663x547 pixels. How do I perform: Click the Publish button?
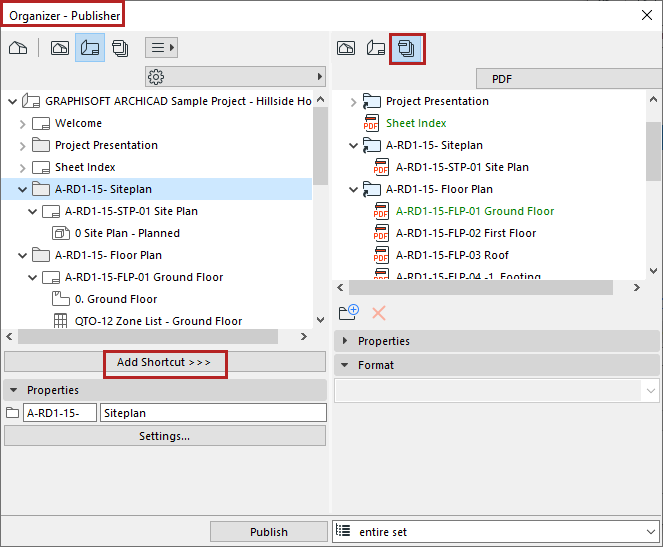(269, 532)
